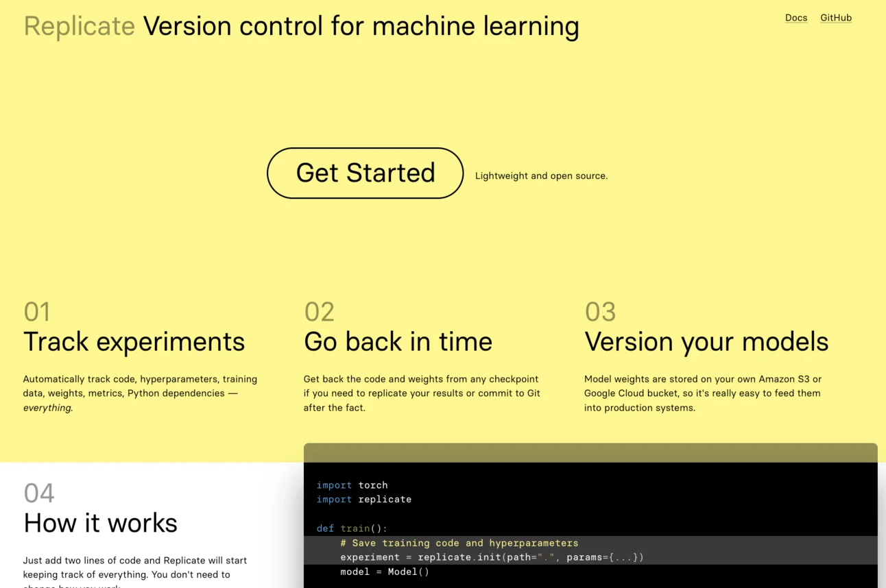The image size is (886, 588).
Task: Click the "How it works" heading
Action: [x=100, y=523]
